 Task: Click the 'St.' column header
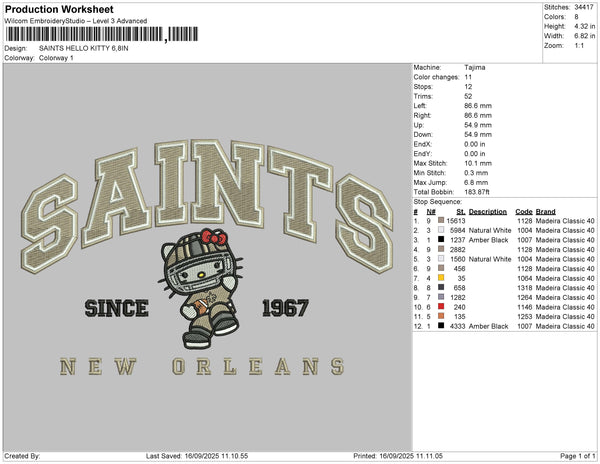click(x=461, y=212)
